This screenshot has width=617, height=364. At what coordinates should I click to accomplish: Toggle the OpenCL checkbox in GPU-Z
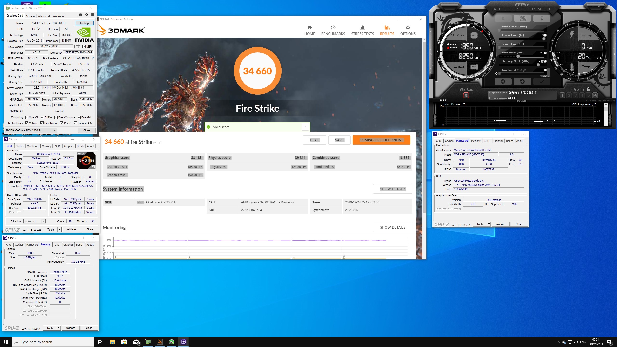[x=27, y=117]
